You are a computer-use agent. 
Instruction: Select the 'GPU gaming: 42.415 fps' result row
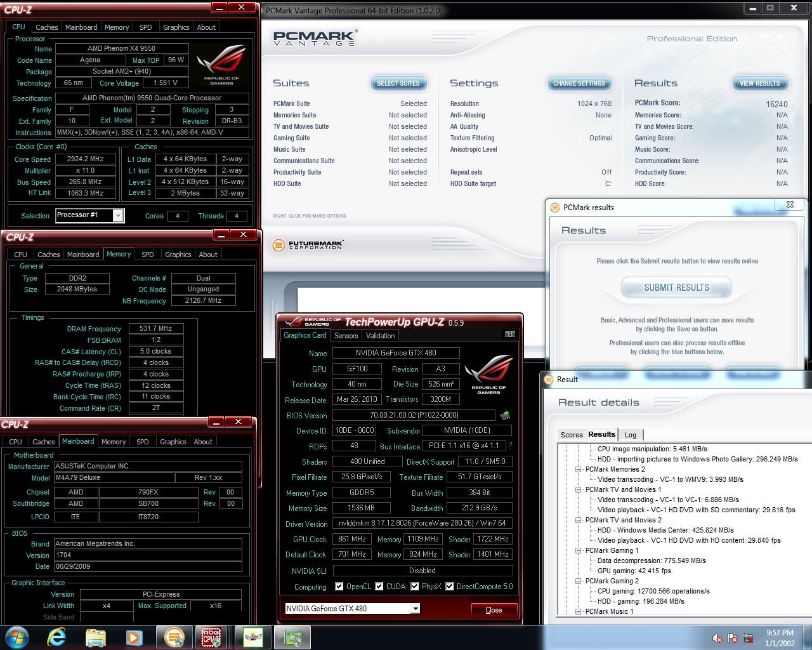(634, 571)
